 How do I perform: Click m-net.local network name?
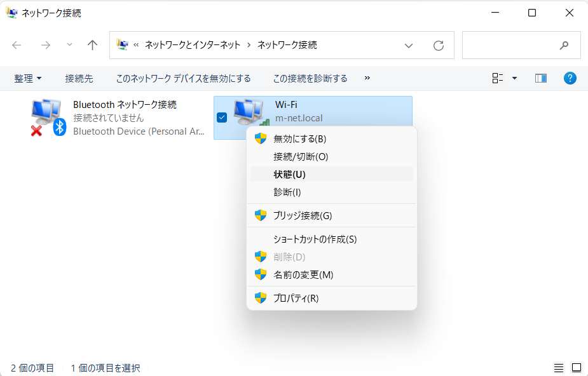(x=299, y=118)
